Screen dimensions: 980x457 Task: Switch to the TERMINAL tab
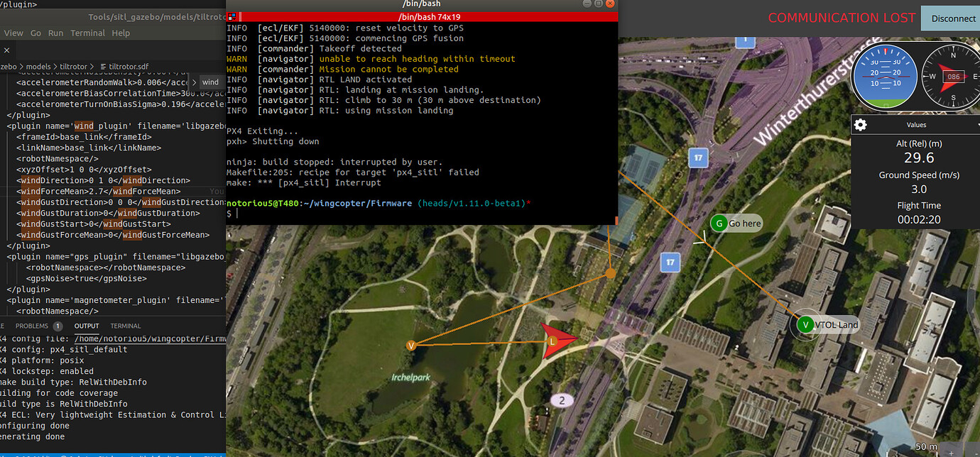click(x=125, y=326)
